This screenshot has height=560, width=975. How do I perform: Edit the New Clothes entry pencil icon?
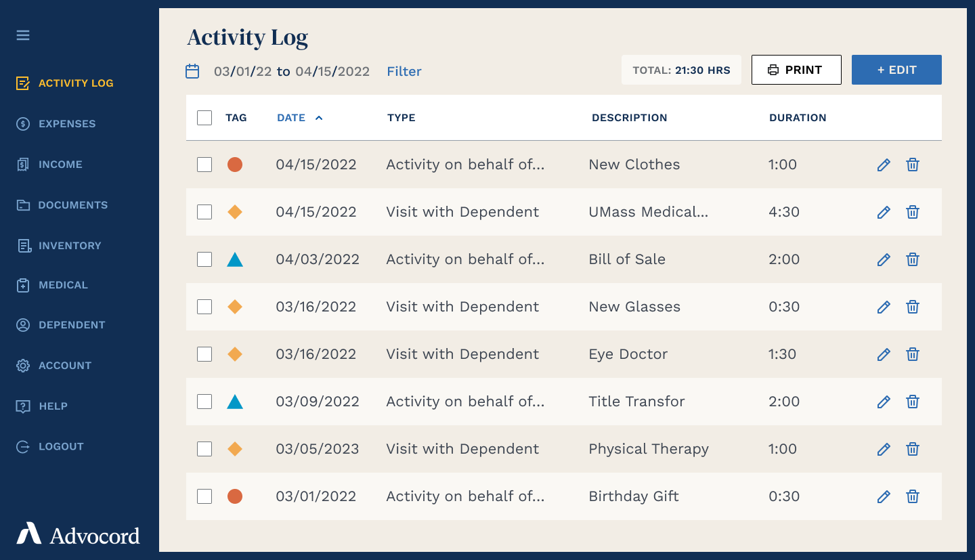(884, 165)
